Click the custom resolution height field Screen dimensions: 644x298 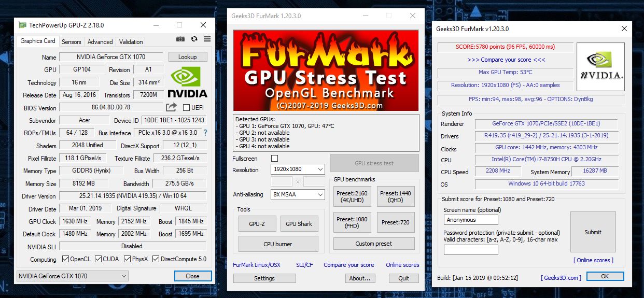pos(314,181)
